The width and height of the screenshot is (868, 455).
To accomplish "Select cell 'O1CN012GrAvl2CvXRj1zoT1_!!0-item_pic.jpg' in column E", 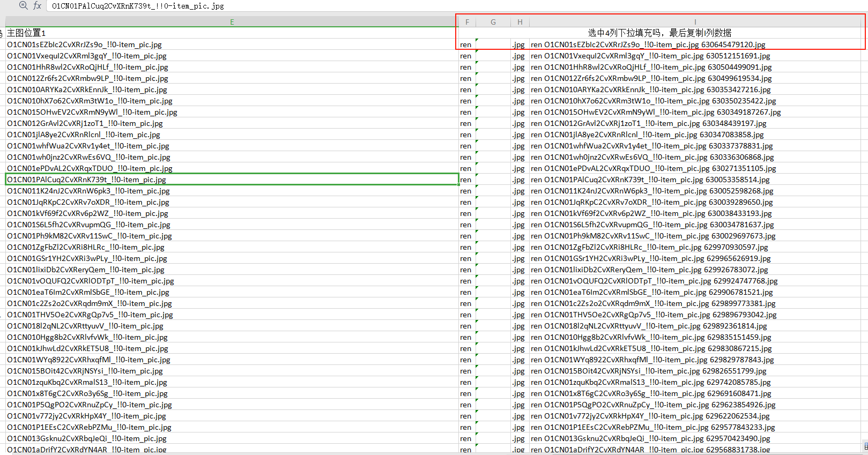I will (232, 123).
